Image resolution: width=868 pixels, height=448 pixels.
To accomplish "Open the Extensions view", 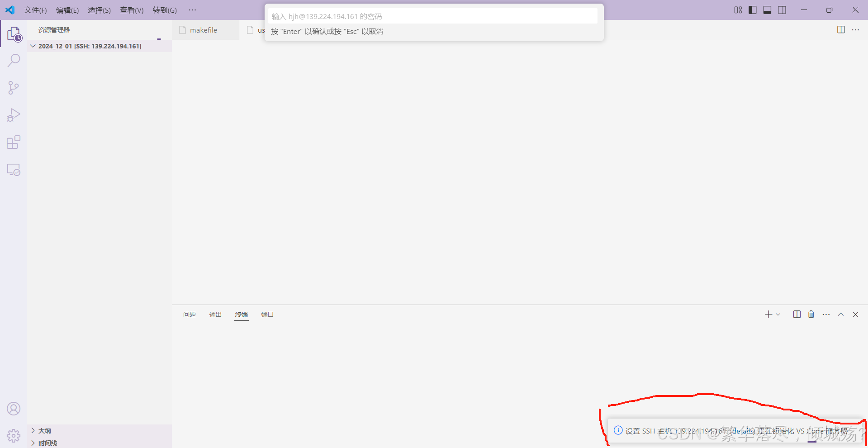I will (x=14, y=143).
